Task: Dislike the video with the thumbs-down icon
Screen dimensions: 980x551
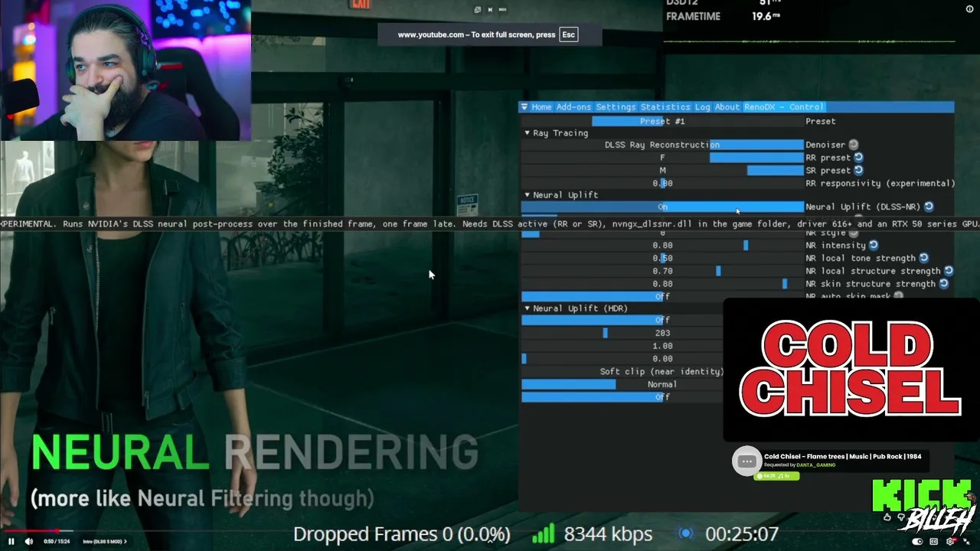Action: click(900, 517)
